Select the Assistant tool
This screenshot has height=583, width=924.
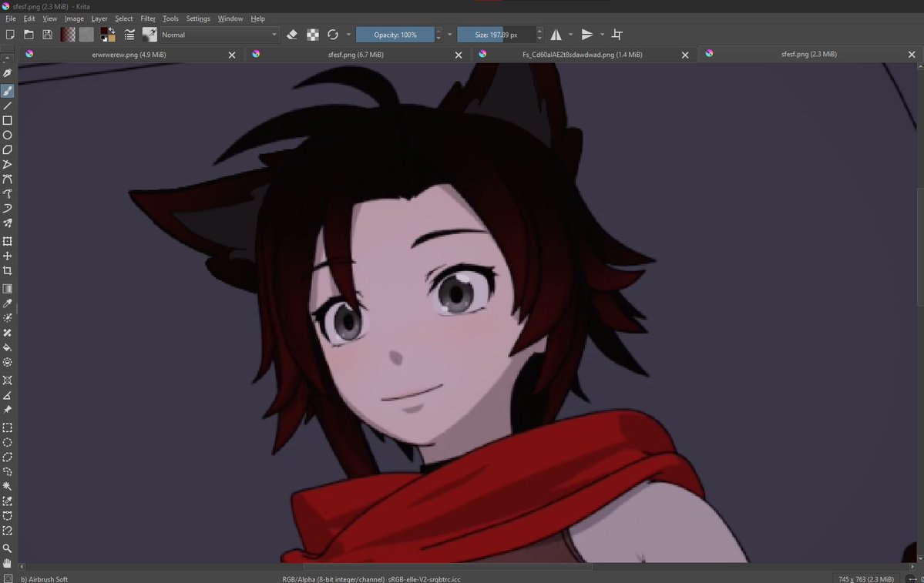7,380
